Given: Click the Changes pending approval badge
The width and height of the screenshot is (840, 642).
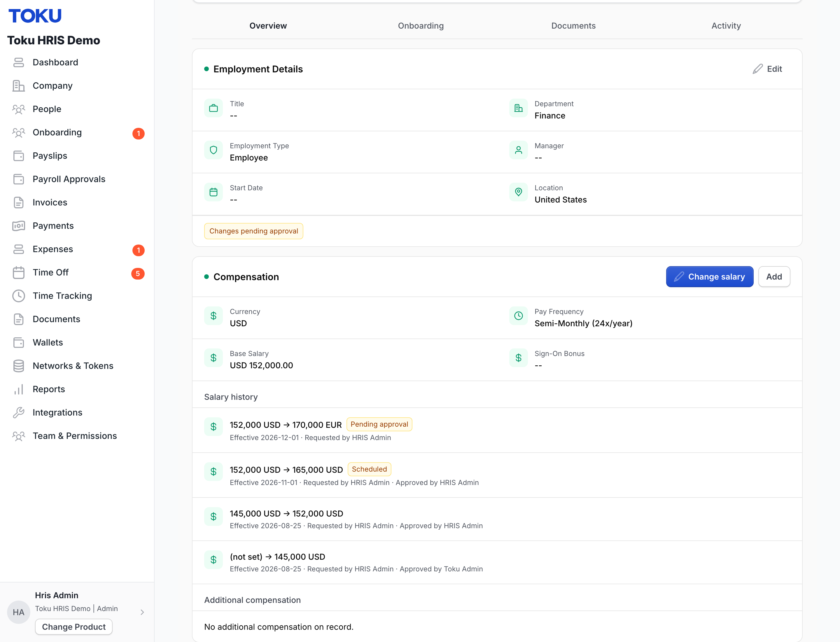Looking at the screenshot, I should coord(254,231).
